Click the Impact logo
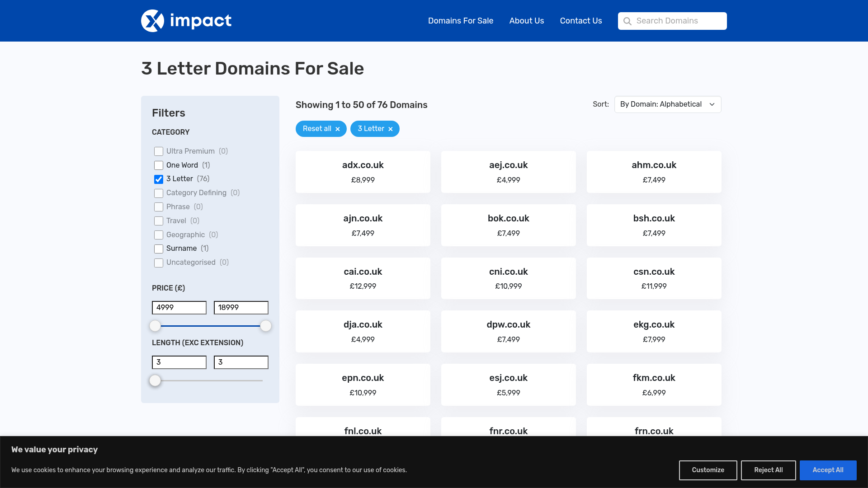The height and width of the screenshot is (488, 868). point(186,21)
